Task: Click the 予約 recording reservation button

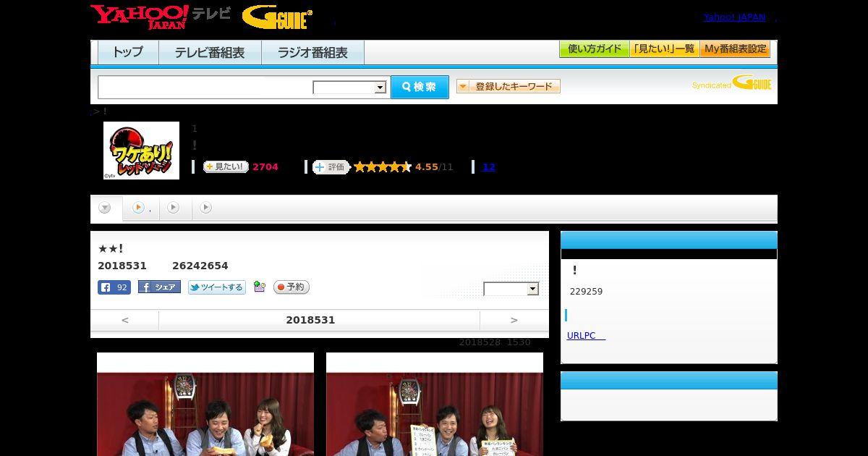Action: 292,287
